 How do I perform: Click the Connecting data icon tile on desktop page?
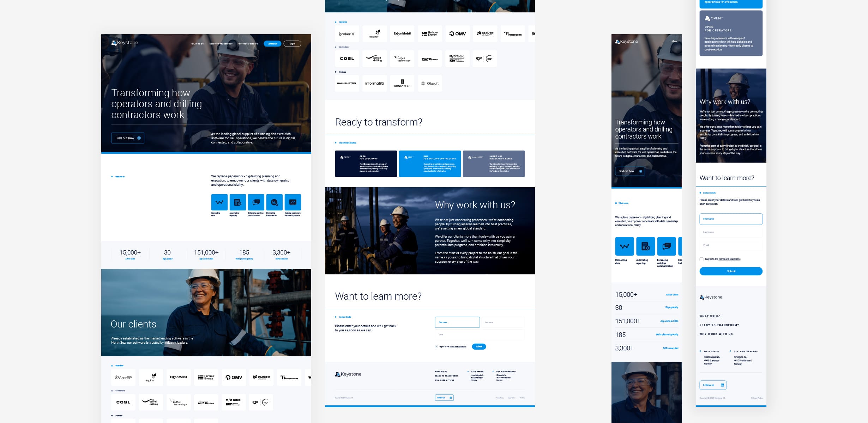click(219, 202)
